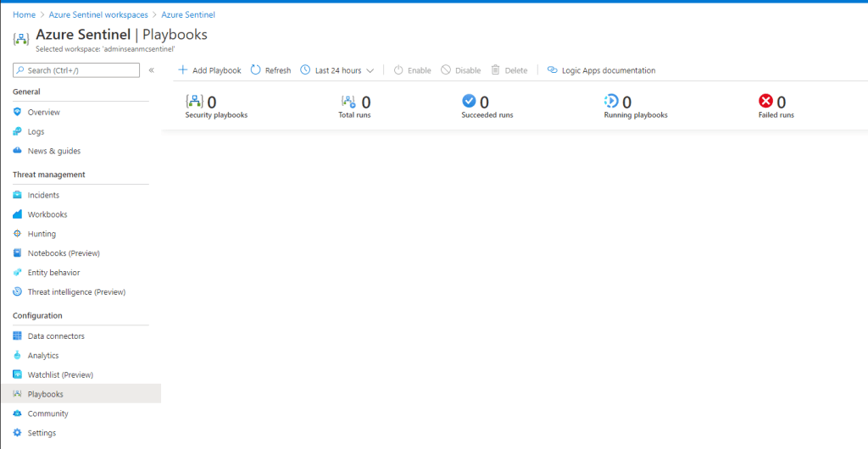
Task: Click the Incidents briefcase icon
Action: pos(18,195)
